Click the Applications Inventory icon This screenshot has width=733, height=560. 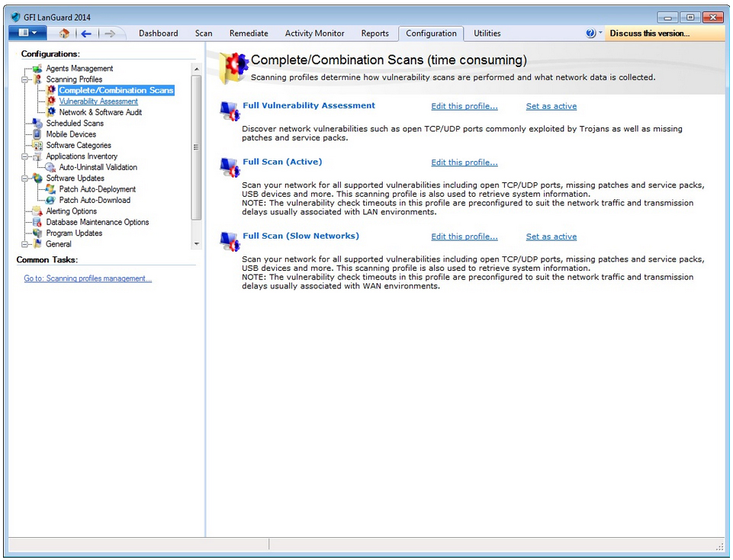37,156
